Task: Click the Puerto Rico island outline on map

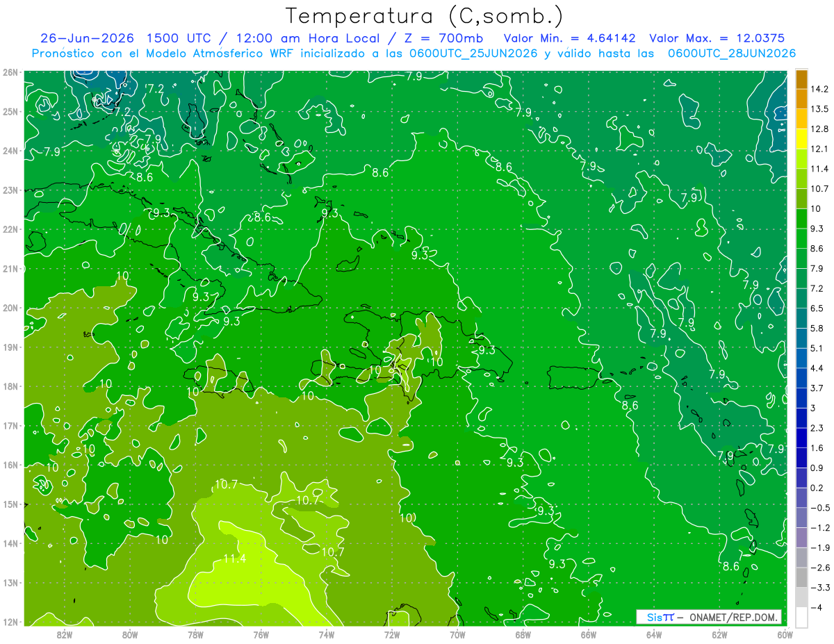Action: coord(574,377)
